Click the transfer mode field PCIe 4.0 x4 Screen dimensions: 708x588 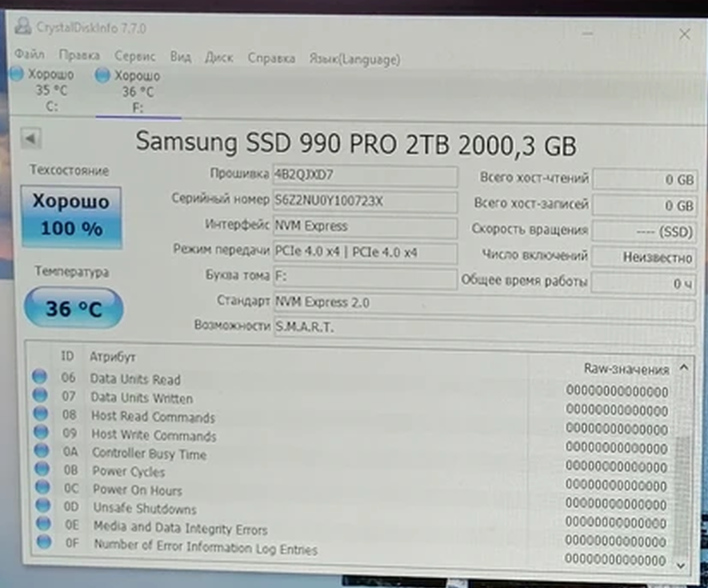(x=365, y=253)
